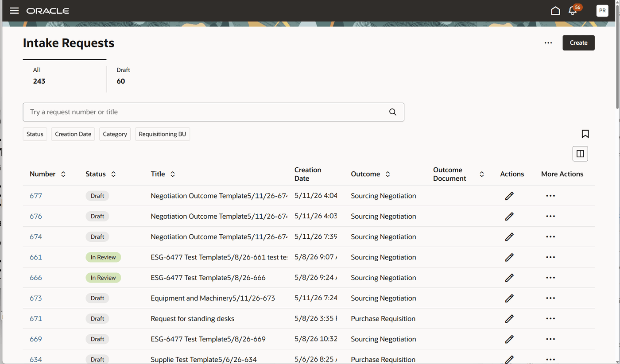Open request number 634 link

(x=36, y=359)
